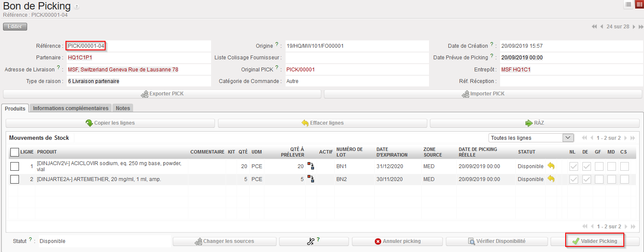644x252 pixels.
Task: Switch to list view icon at top right
Action: pyautogui.click(x=628, y=4)
